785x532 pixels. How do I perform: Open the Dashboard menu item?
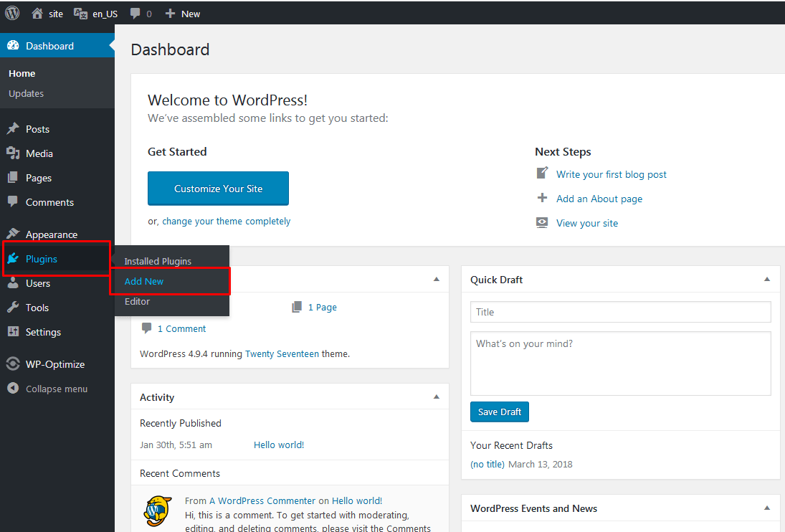57,46
